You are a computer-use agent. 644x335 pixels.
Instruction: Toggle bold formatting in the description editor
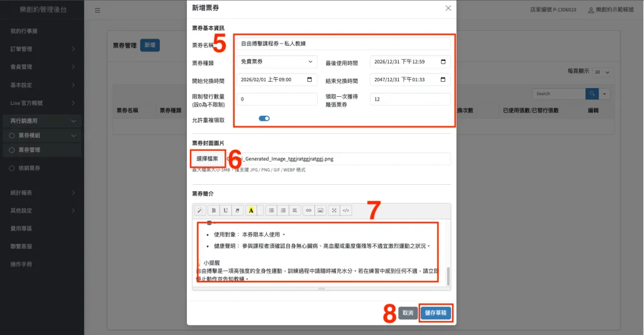coord(214,211)
